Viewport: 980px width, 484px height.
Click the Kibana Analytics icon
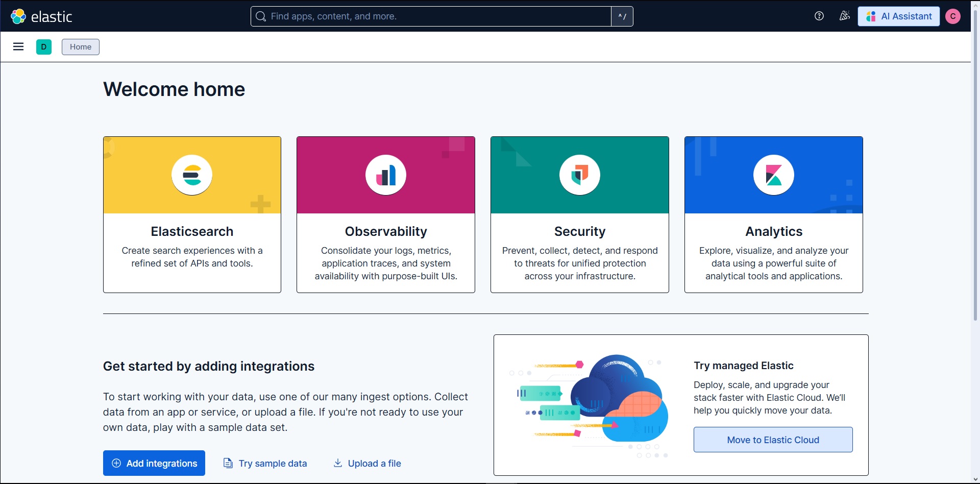click(x=774, y=175)
